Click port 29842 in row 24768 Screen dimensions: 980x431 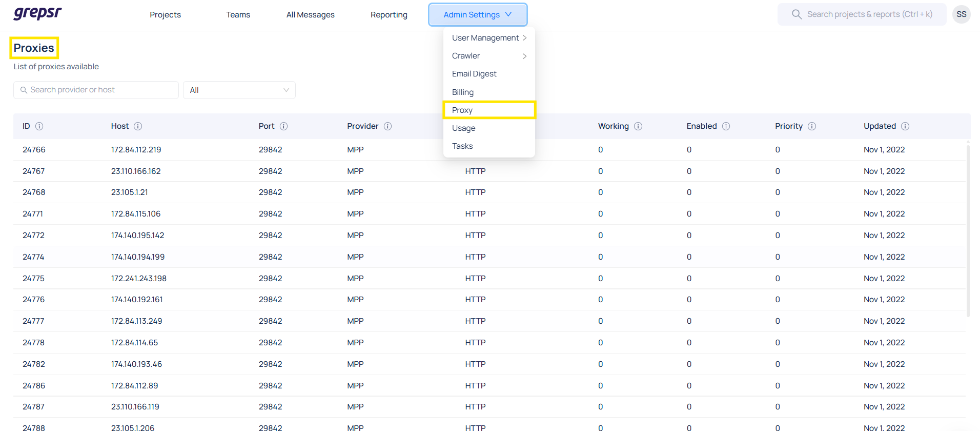271,192
